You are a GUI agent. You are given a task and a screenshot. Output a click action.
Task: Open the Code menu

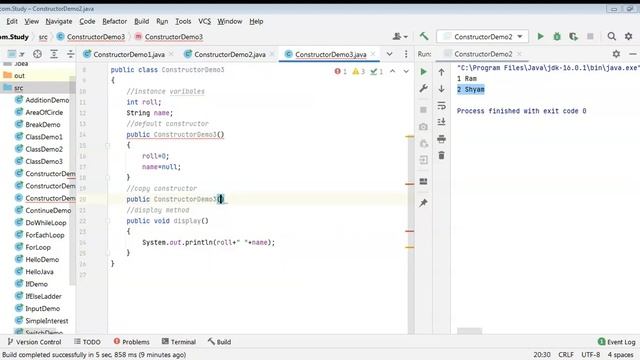point(87,21)
